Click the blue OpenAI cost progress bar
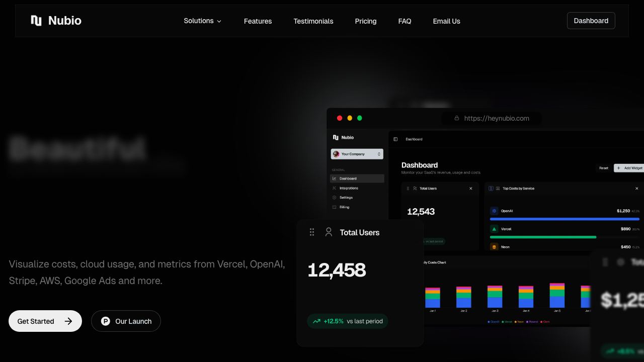Viewport: 644px width, 362px height. 565,219
